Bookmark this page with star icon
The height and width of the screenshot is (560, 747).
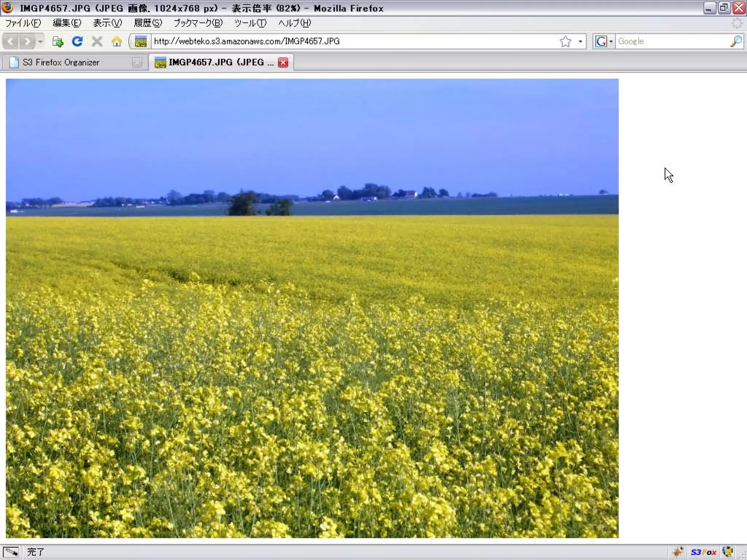point(565,41)
